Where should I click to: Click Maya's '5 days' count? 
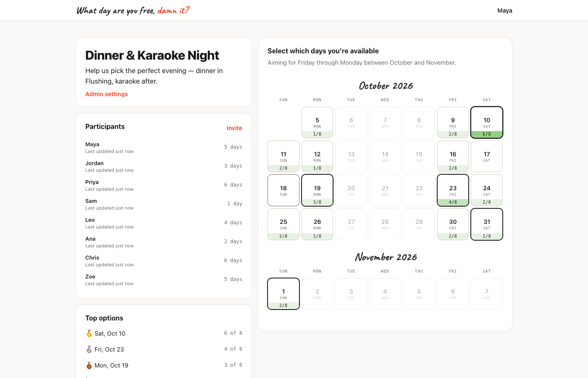coord(233,147)
